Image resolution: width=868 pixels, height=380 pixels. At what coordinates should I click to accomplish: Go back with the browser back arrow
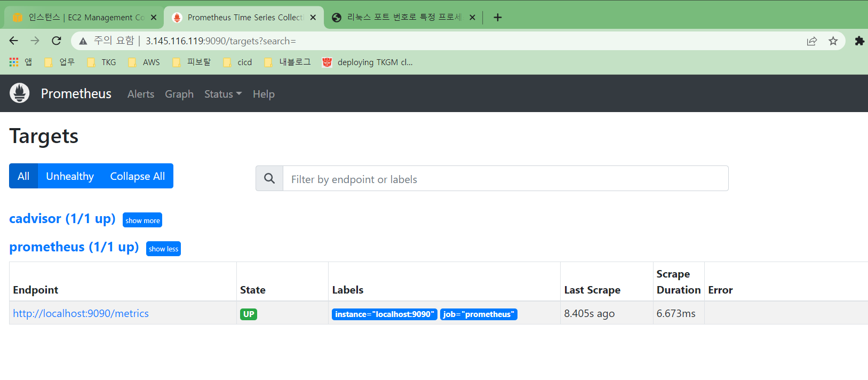point(14,41)
